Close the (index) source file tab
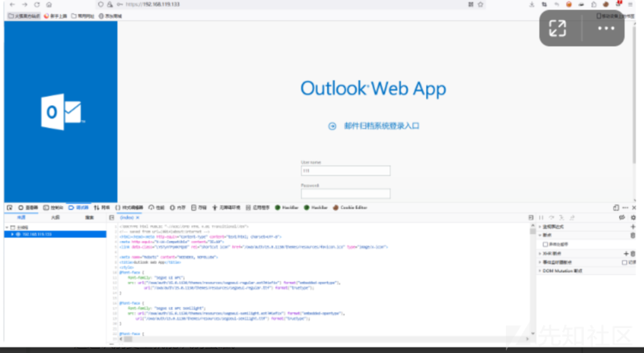The height and width of the screenshot is (353, 644). [138, 217]
